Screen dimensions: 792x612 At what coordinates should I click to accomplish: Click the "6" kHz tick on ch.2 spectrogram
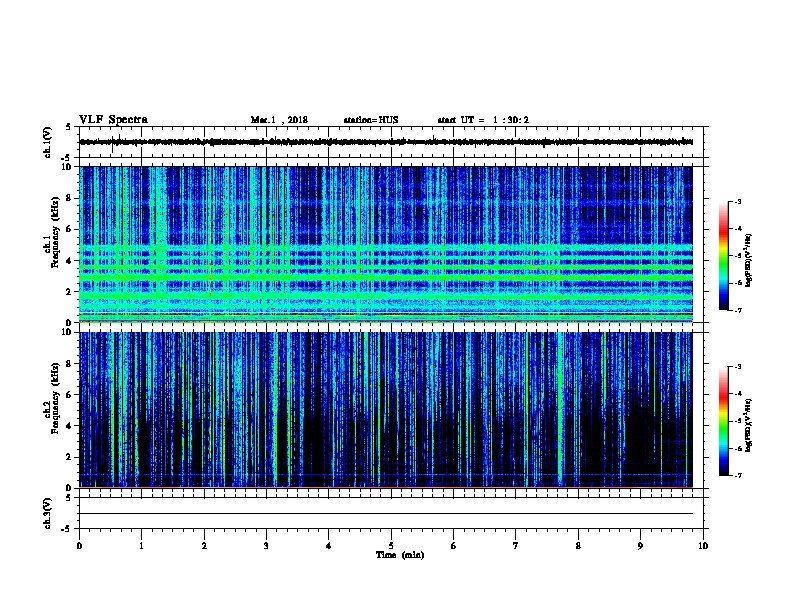coord(70,394)
